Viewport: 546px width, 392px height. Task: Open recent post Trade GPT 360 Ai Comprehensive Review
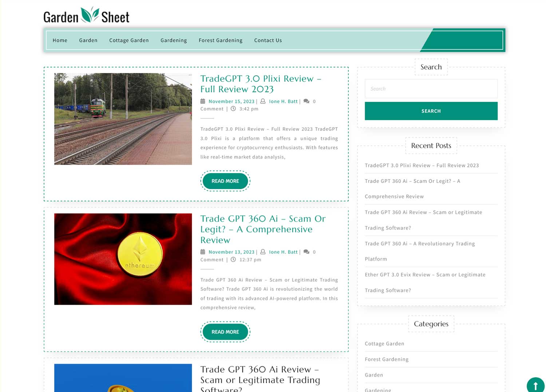pyautogui.click(x=412, y=189)
